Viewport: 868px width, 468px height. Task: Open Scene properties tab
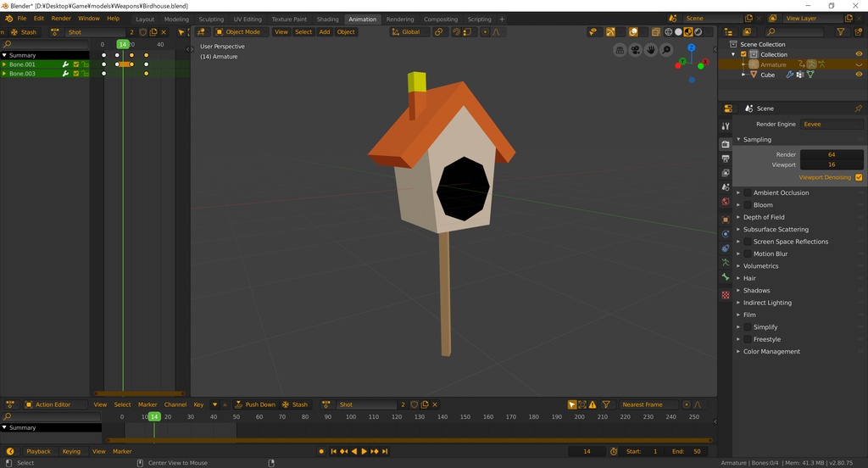point(726,187)
